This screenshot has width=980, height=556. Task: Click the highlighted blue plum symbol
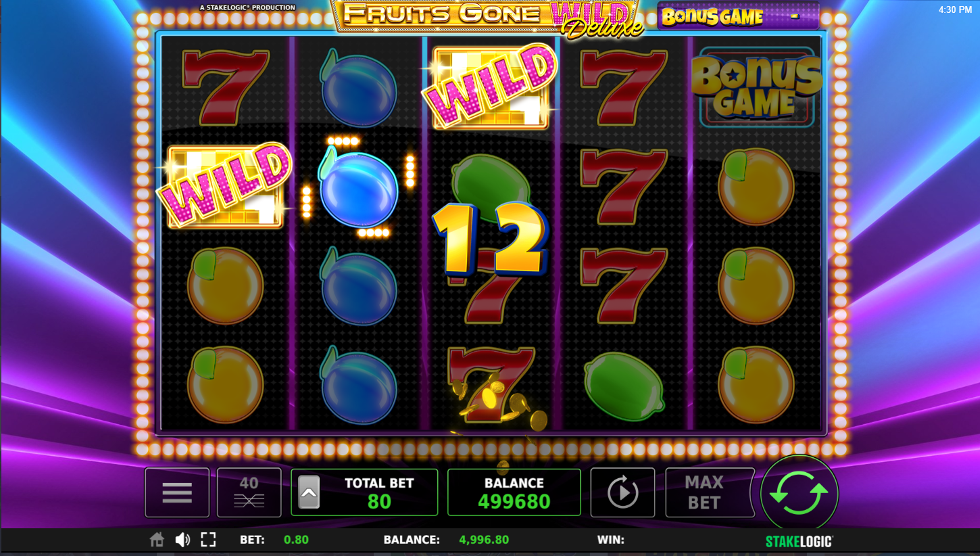click(x=358, y=189)
